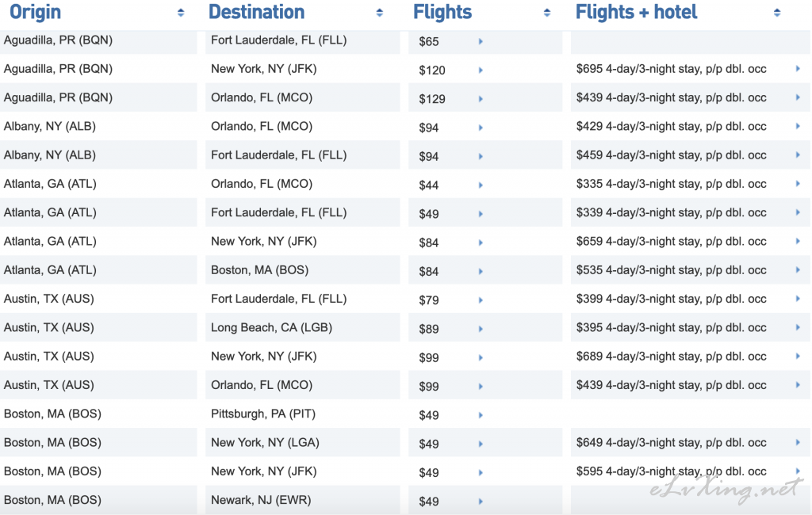The width and height of the screenshot is (812, 515).
Task: Select $129 fare Aguadilla to Orlando
Action: (x=432, y=99)
